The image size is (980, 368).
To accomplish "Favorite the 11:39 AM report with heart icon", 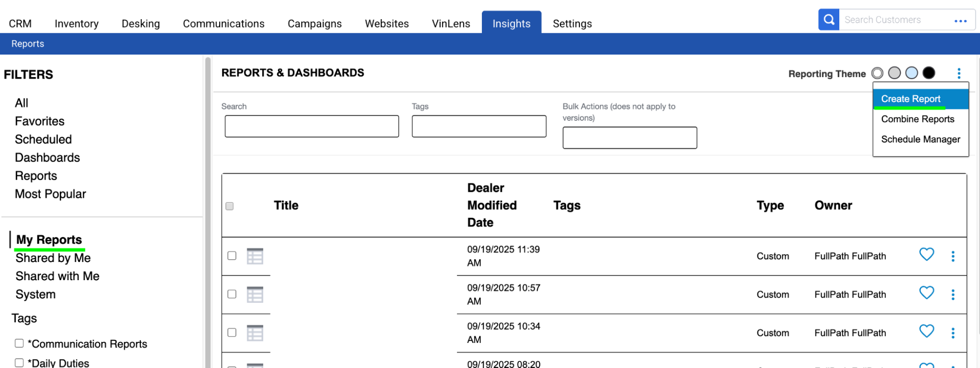I will 926,254.
